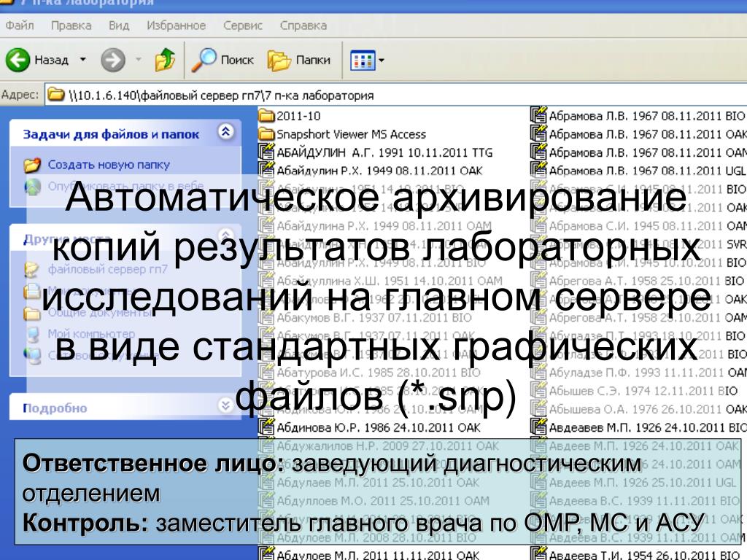Open the Сервис menu
This screenshot has height=560, width=747.
coord(242,26)
